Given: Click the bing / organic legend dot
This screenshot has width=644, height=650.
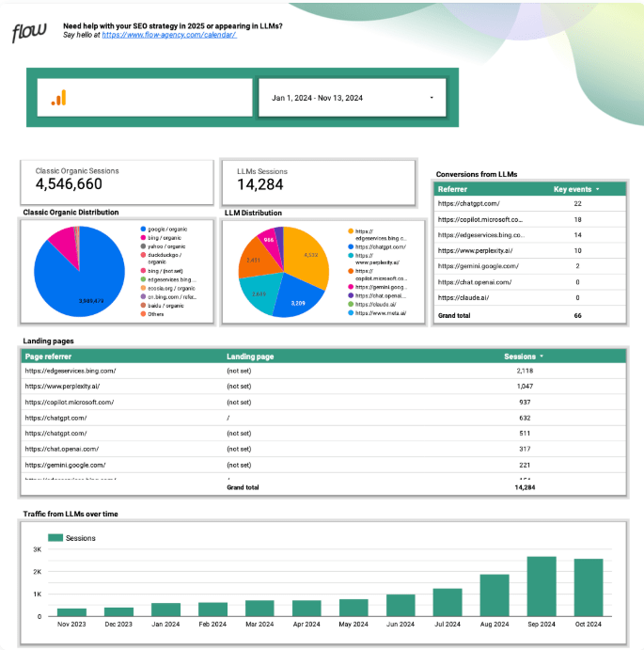Looking at the screenshot, I should 141,238.
